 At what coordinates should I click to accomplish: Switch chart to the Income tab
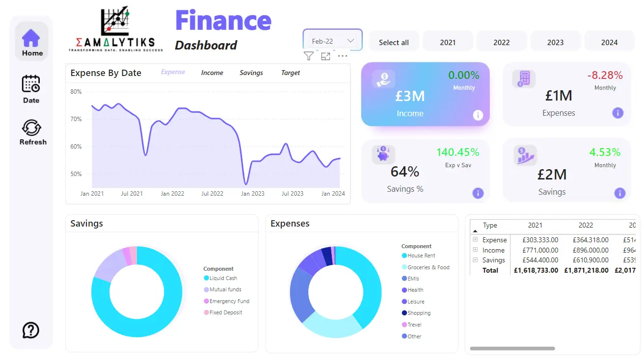click(x=212, y=73)
